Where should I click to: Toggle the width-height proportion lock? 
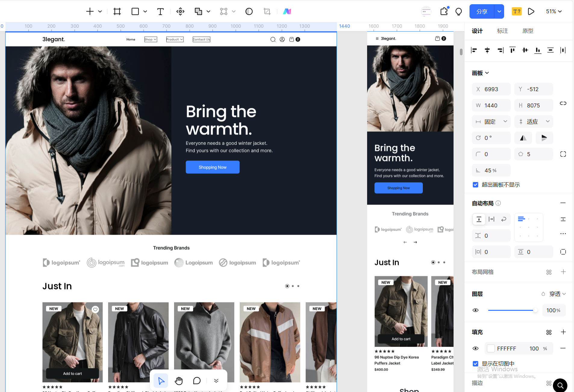pos(563,103)
